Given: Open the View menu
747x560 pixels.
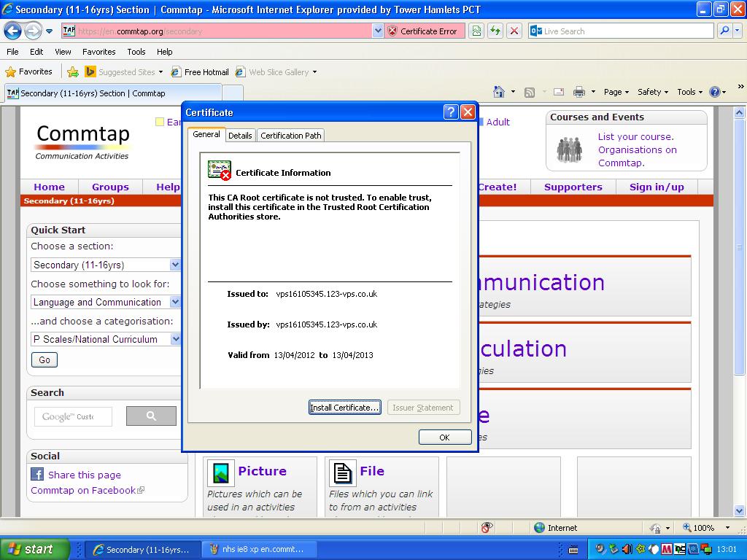Looking at the screenshot, I should [x=63, y=52].
